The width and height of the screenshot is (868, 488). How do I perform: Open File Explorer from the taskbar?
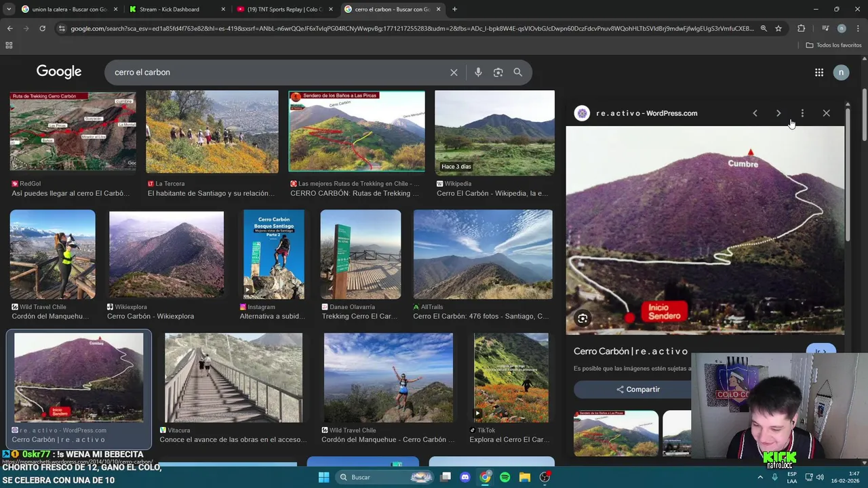[x=524, y=477]
